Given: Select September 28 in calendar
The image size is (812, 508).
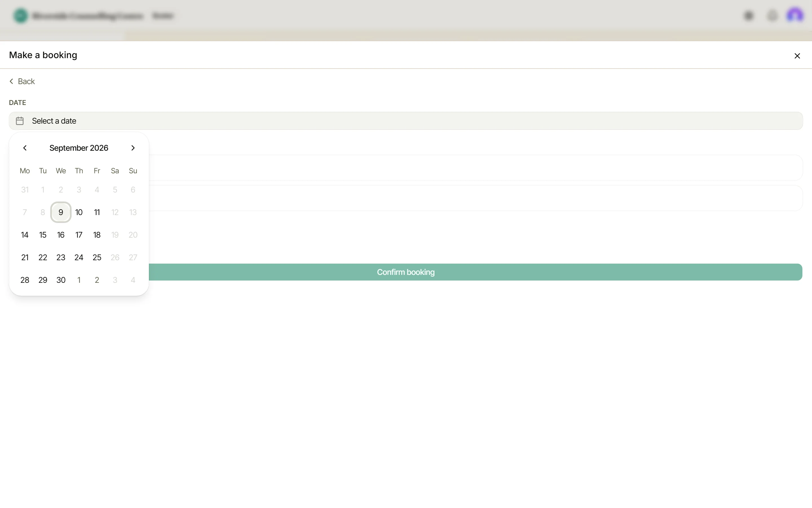Looking at the screenshot, I should click(25, 280).
